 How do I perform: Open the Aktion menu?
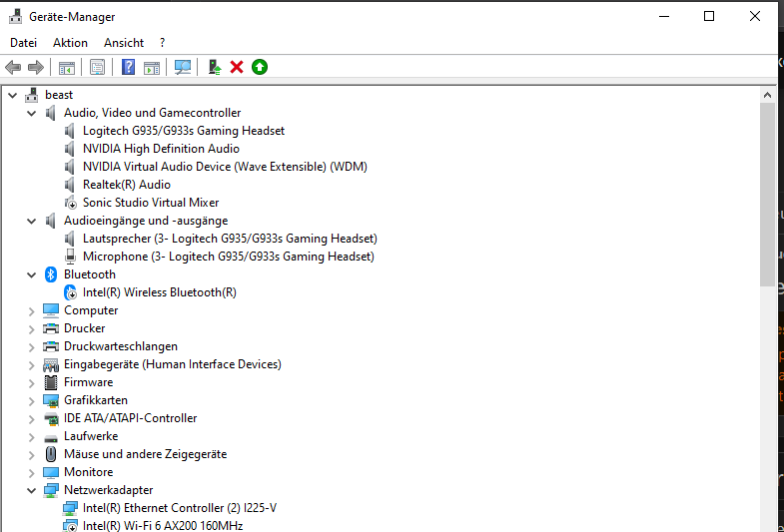click(70, 43)
